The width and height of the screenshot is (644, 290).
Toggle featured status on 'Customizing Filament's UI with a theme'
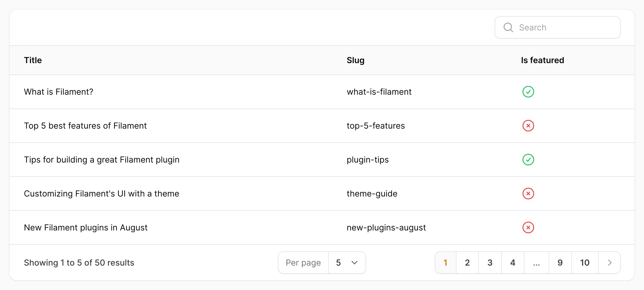(527, 193)
